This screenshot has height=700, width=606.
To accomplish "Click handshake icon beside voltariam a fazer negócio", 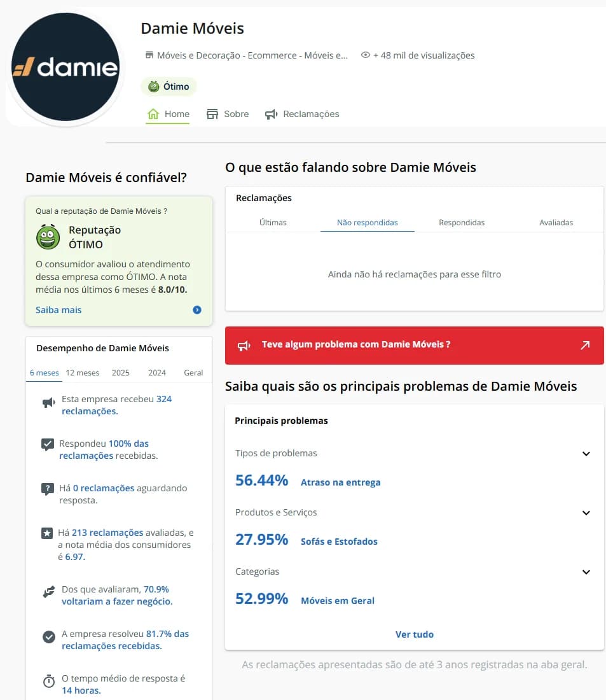I will coord(48,592).
